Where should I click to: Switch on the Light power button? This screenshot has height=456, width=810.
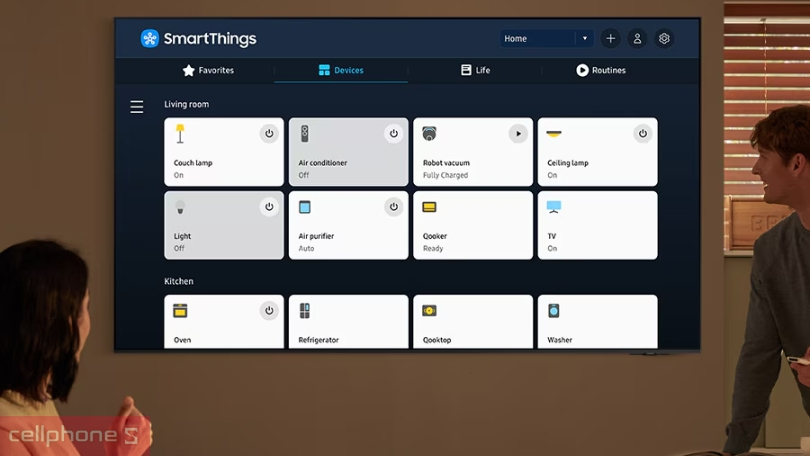point(269,207)
